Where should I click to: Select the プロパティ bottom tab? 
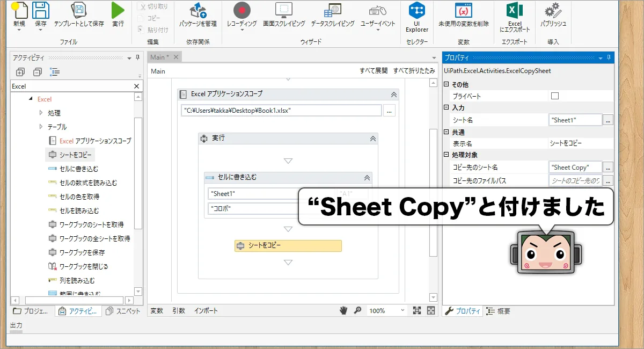tap(463, 311)
